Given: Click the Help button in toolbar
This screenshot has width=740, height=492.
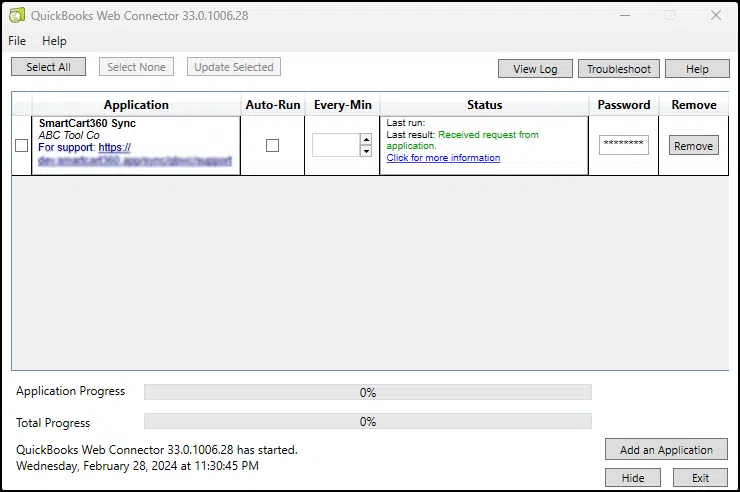Looking at the screenshot, I should coord(697,69).
